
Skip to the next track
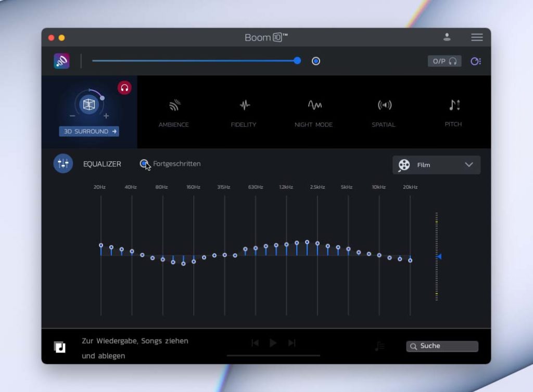(291, 343)
